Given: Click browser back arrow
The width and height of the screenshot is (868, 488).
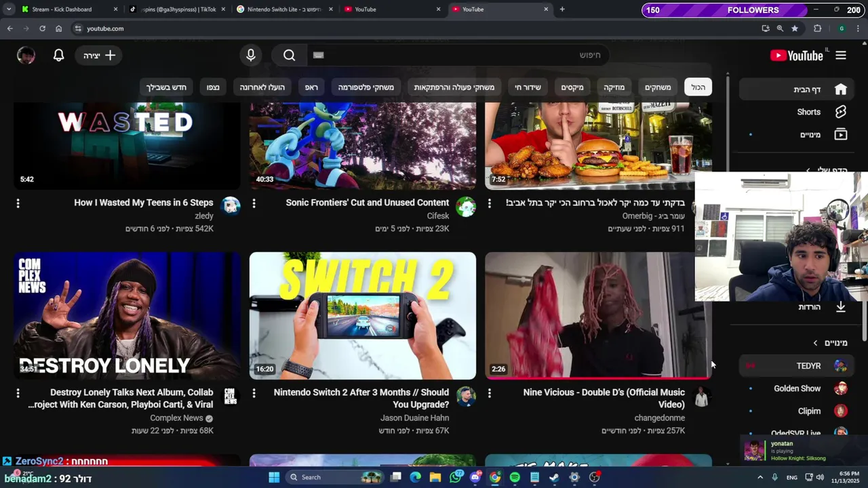Looking at the screenshot, I should 9,28.
